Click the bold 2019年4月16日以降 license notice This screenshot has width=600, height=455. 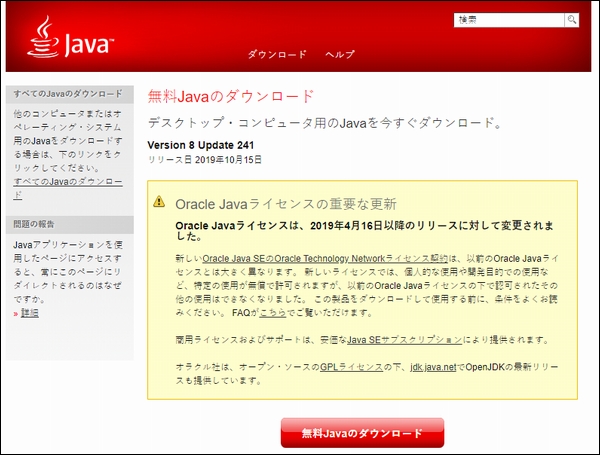click(x=364, y=231)
